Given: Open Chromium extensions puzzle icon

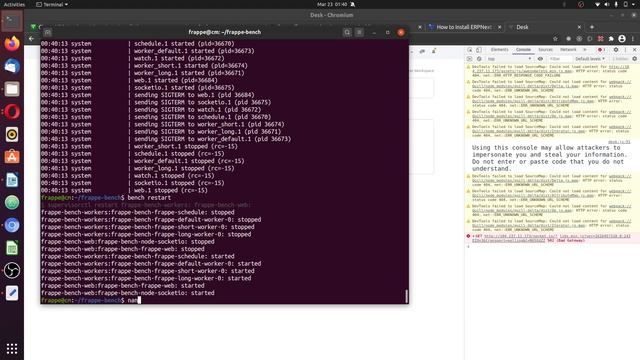Looking at the screenshot, I should click(x=611, y=39).
